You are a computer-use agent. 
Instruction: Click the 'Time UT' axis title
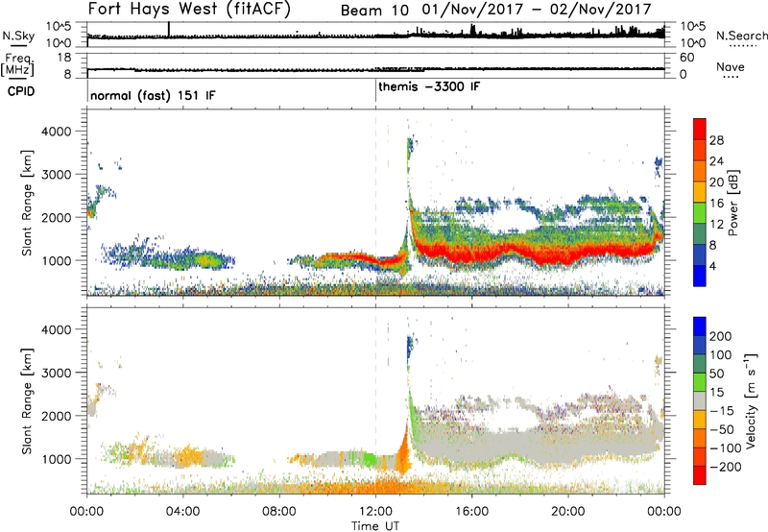click(375, 525)
